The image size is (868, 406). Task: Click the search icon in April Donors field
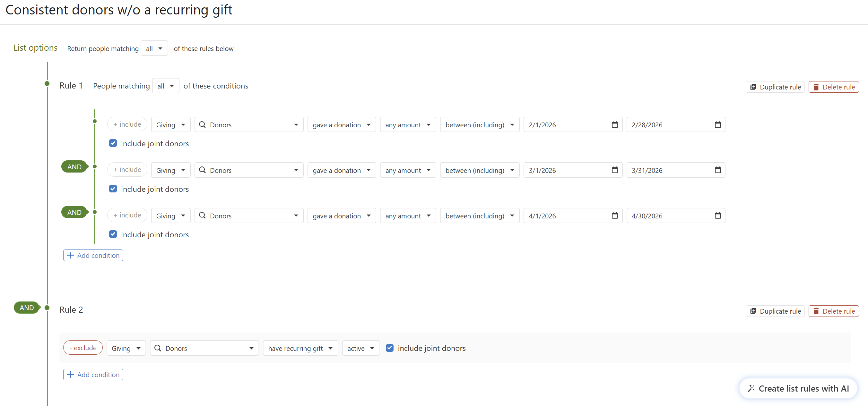pyautogui.click(x=202, y=216)
